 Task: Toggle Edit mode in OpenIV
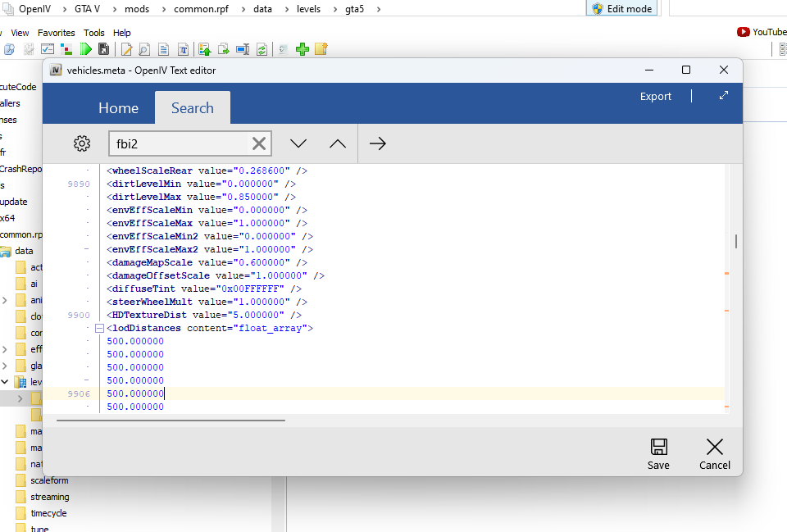(622, 8)
